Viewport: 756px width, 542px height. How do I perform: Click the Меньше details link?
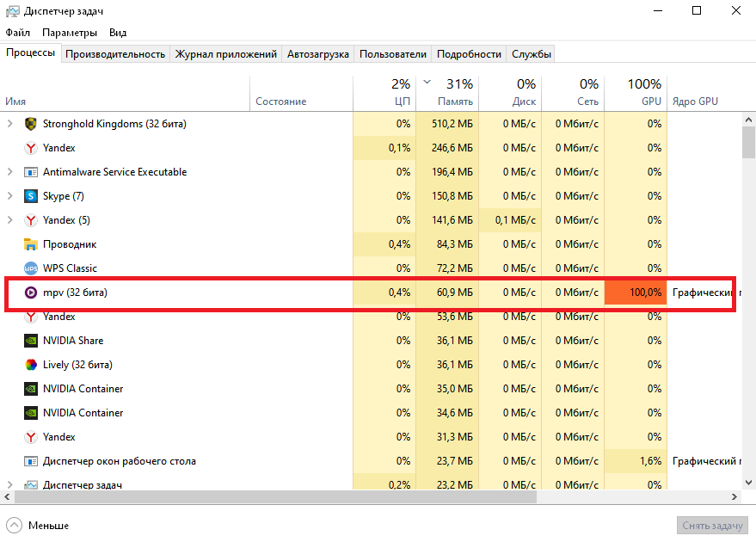[48, 526]
